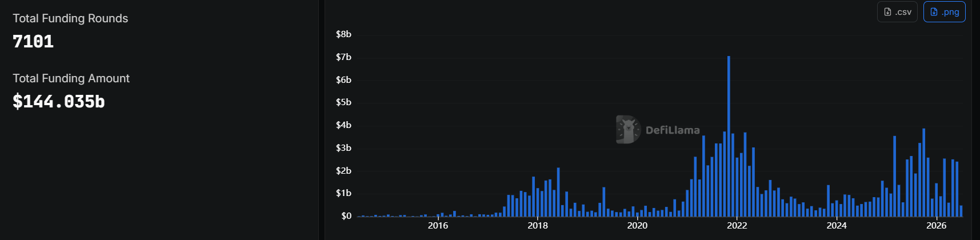Select the 7101 total funding rounds value
The width and height of the screenshot is (980, 240).
coord(33,42)
